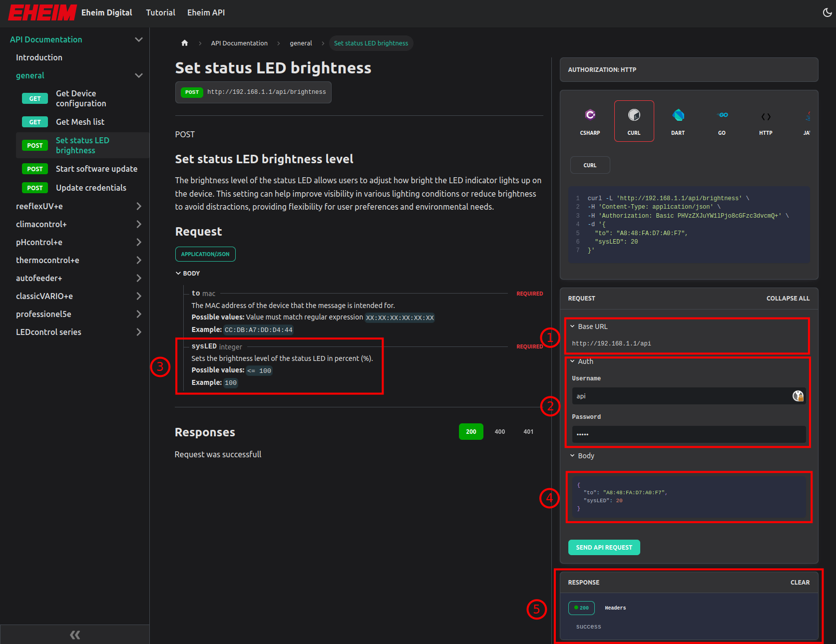Select the DART language icon
The image size is (836, 644).
point(678,121)
